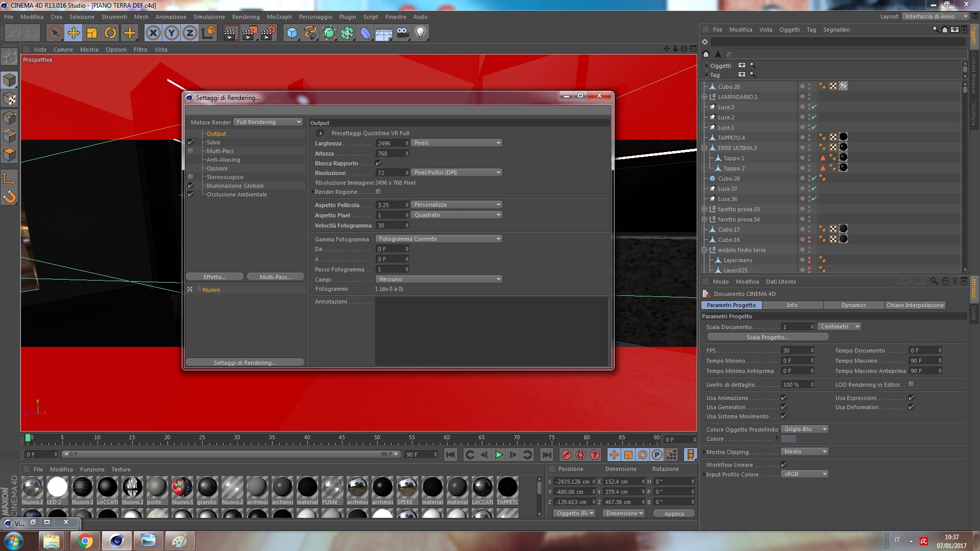
Task: Open the Motore Render dropdown
Action: pos(268,122)
